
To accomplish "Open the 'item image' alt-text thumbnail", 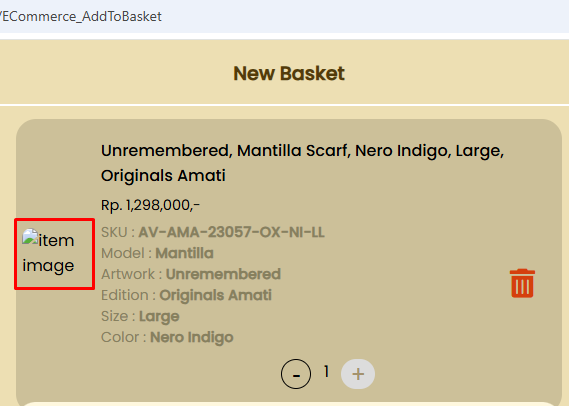I will 54,254.
